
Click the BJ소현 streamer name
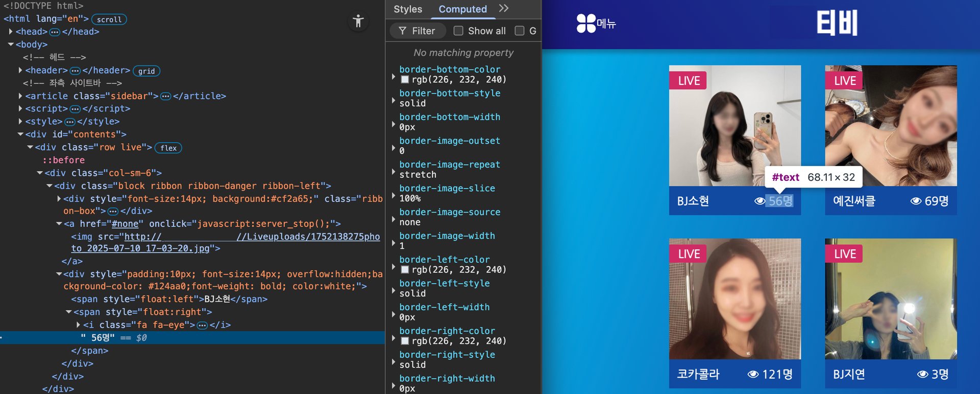pyautogui.click(x=693, y=201)
